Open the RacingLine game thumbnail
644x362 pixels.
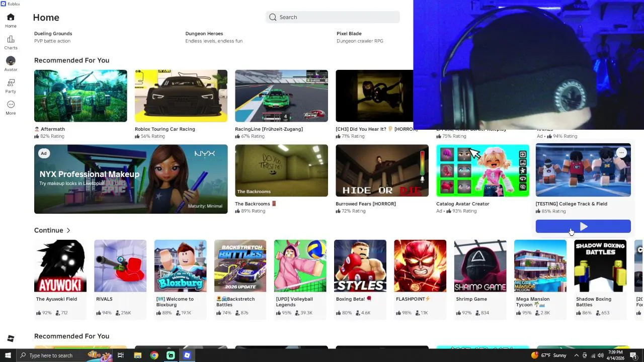[x=281, y=96]
